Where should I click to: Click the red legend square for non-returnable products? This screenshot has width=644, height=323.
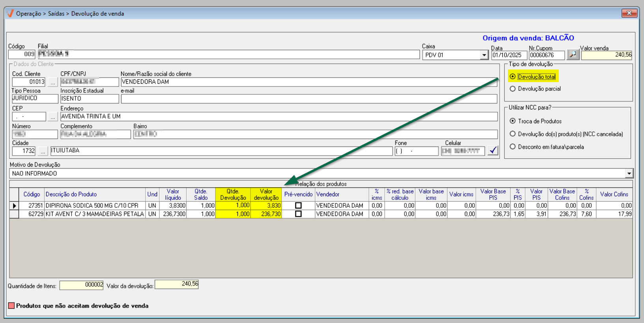click(11, 306)
